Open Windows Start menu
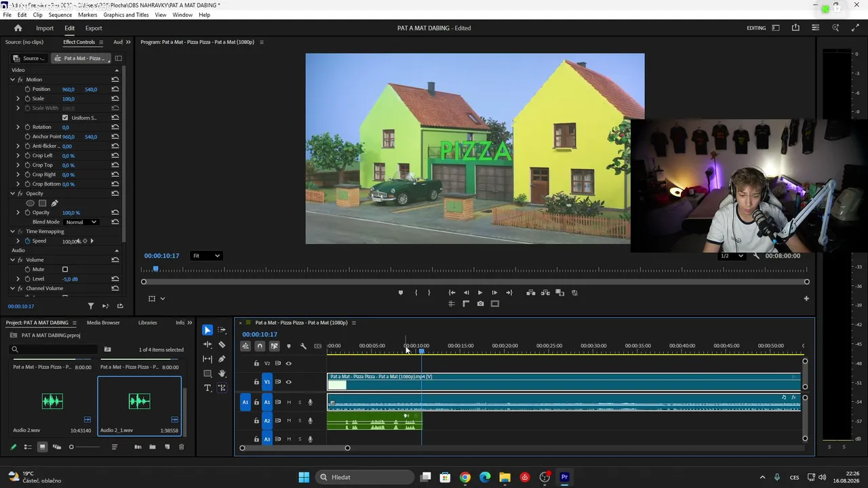The image size is (868, 488). (x=304, y=477)
